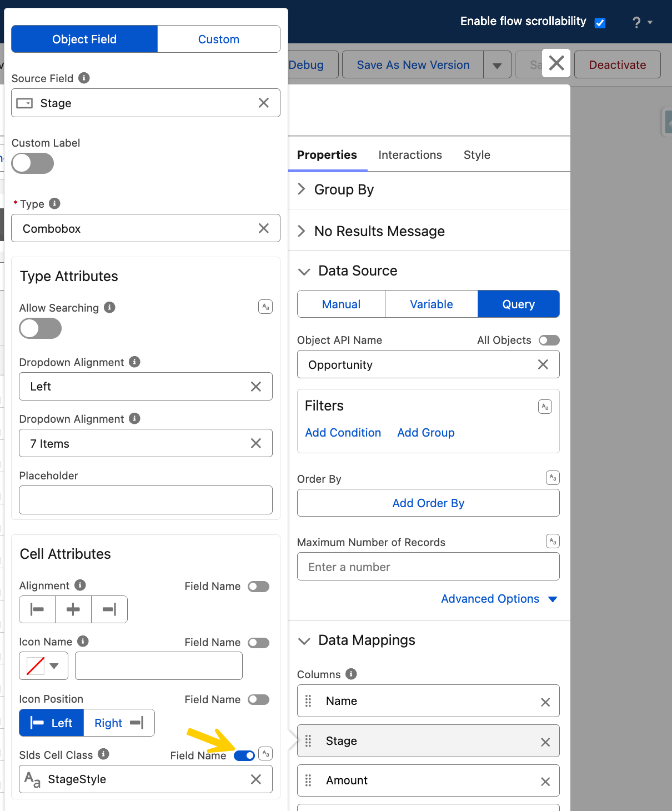Image resolution: width=672 pixels, height=811 pixels.
Task: Turn off Slds Cell Class Field Name toggle
Action: tap(244, 755)
